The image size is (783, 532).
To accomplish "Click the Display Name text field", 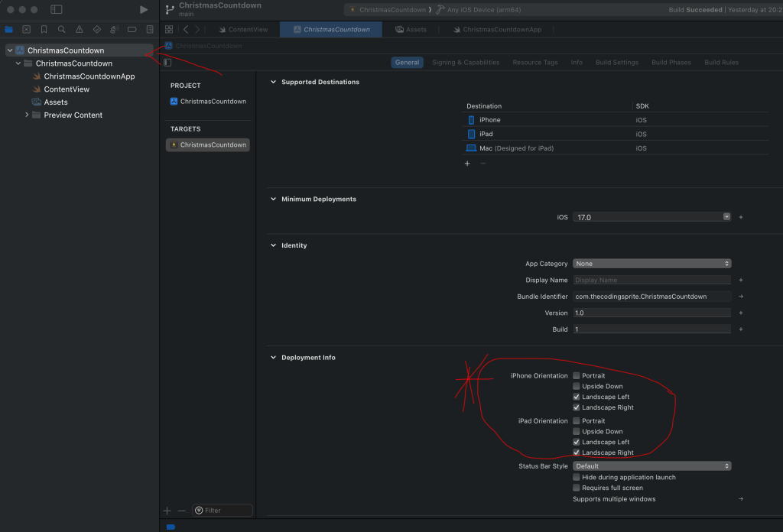I will pos(651,281).
